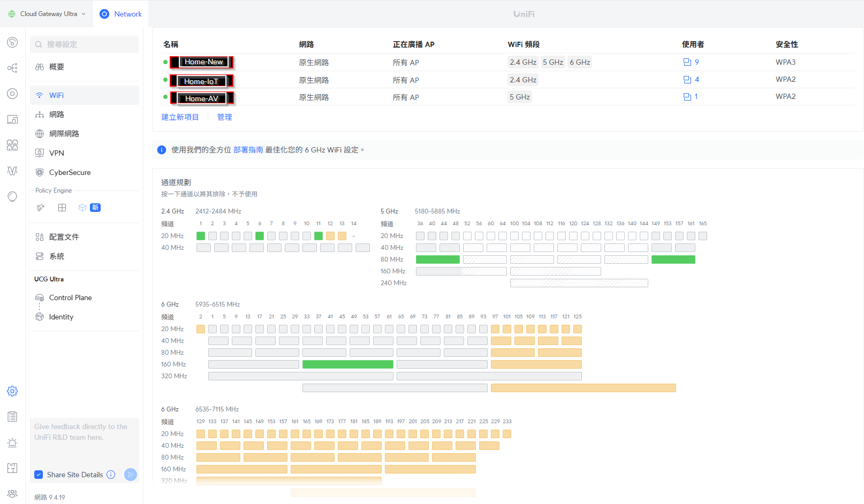
Task: Open the system log icon in left rail
Action: tap(12, 417)
